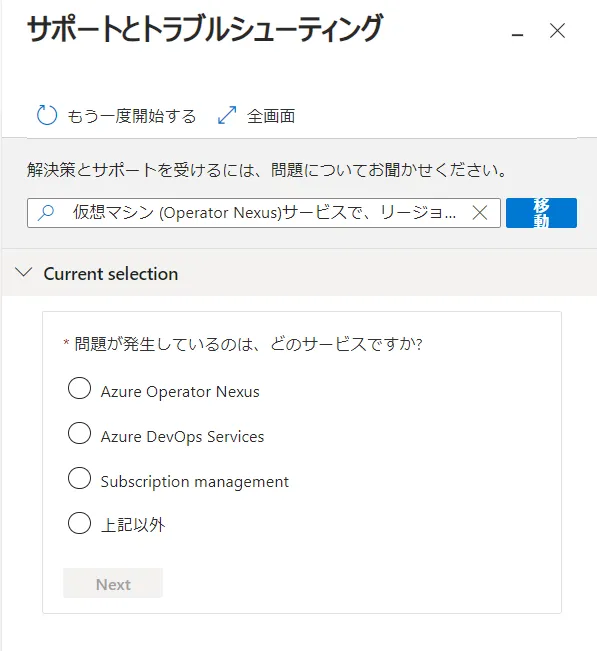Click the Next button

(x=113, y=583)
